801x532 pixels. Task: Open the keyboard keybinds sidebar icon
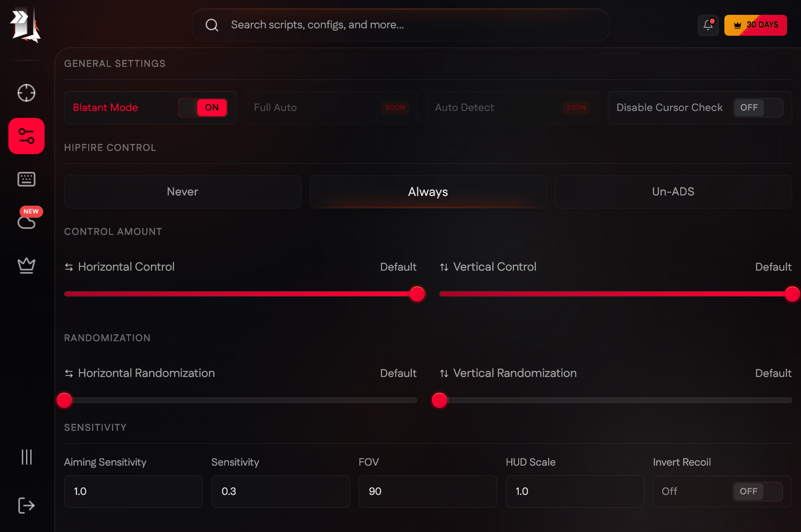[26, 179]
